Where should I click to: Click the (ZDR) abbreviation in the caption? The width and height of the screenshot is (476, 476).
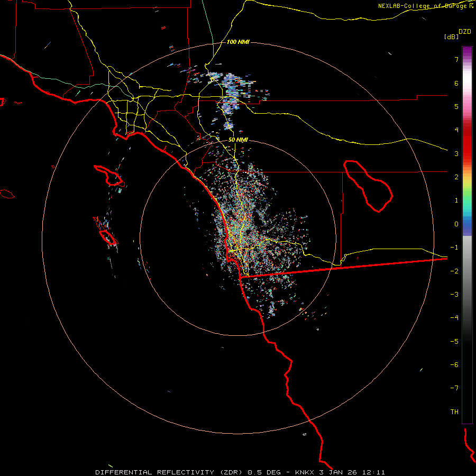[232, 472]
